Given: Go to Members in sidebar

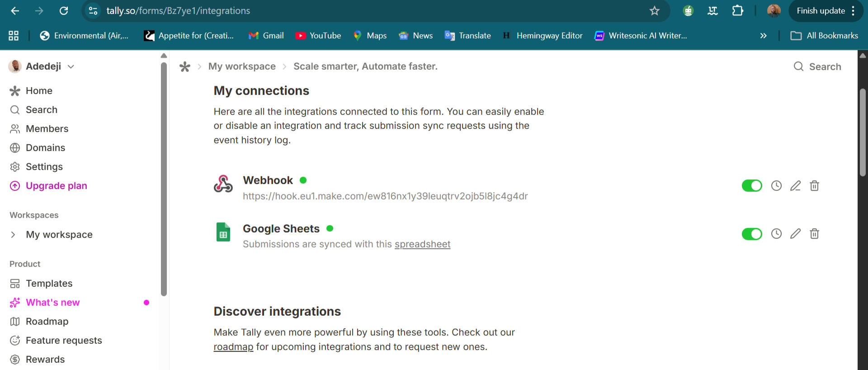Looking at the screenshot, I should (47, 129).
